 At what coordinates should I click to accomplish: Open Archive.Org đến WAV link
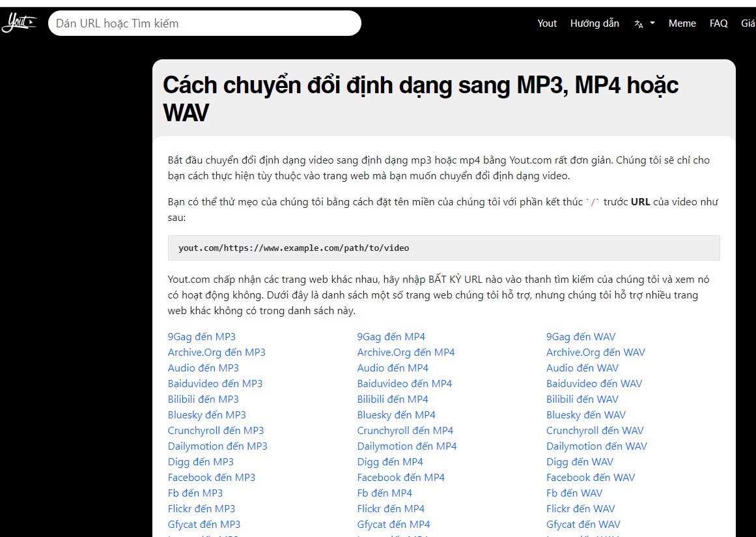(595, 352)
